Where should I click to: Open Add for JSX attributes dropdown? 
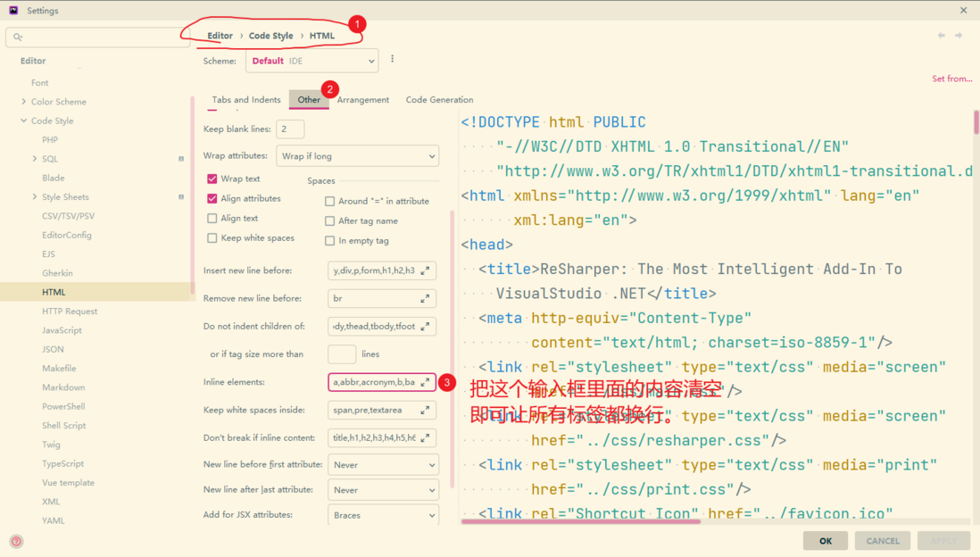[383, 515]
